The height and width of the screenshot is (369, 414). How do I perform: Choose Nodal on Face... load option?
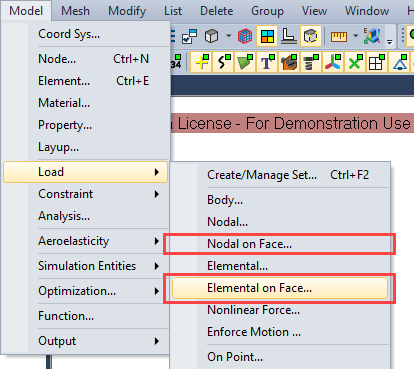(280, 244)
